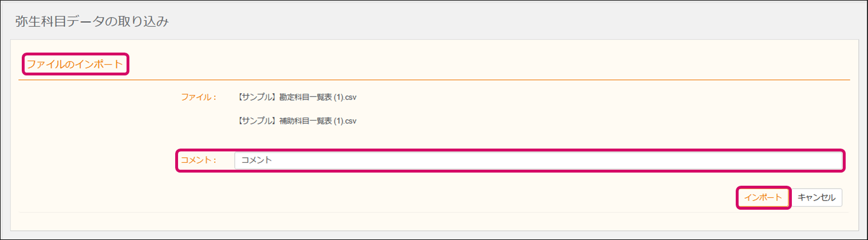
Task: Dismiss the import form with キャンセル
Action: (x=817, y=198)
